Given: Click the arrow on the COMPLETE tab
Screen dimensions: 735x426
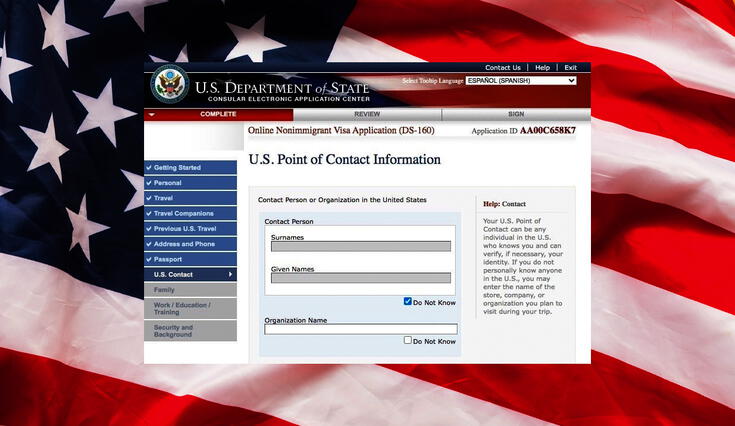Looking at the screenshot, I should [151, 115].
